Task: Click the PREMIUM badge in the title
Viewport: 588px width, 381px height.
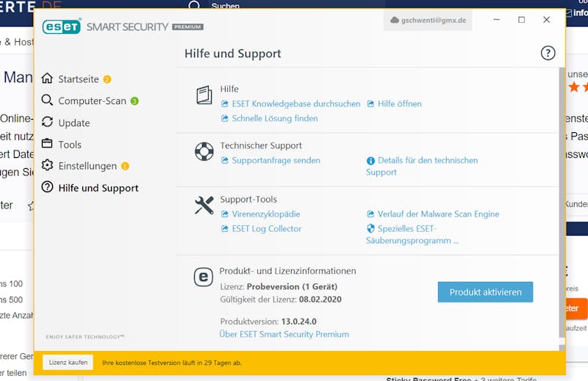Action: coord(188,27)
